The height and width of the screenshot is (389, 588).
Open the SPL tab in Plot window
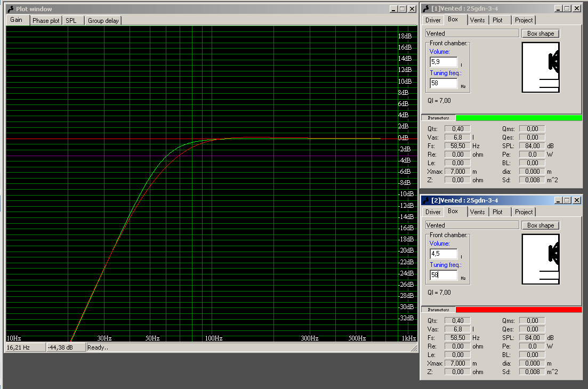pyautogui.click(x=73, y=21)
